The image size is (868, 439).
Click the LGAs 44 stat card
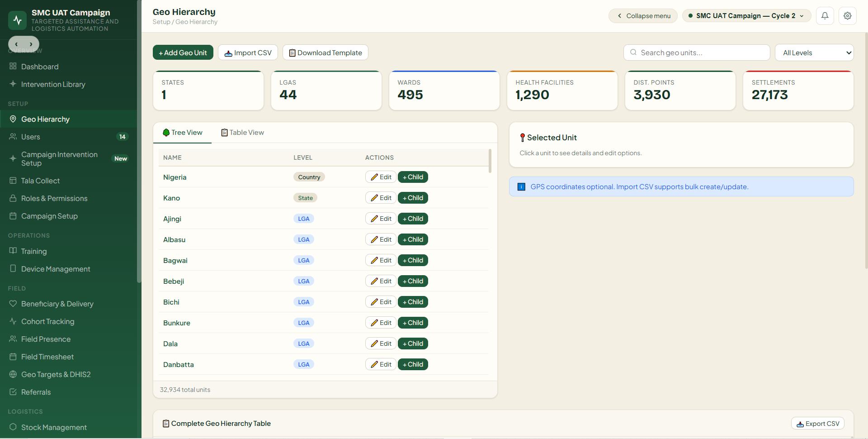point(326,91)
